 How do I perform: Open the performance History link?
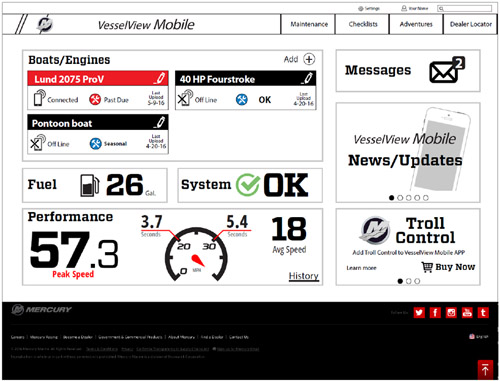(x=303, y=276)
